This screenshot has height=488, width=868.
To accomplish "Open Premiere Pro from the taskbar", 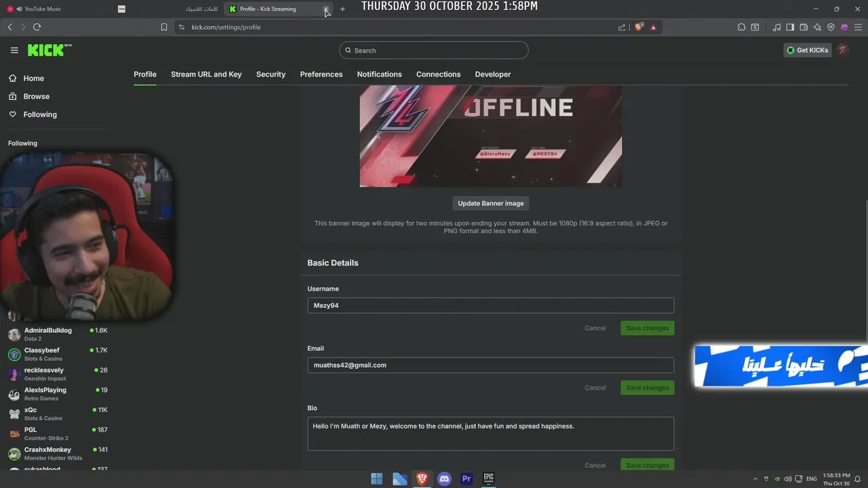I will pos(467,479).
